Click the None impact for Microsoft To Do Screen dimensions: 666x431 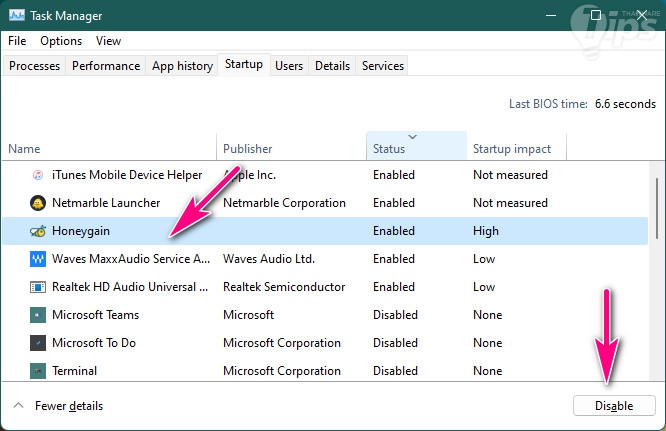point(488,343)
